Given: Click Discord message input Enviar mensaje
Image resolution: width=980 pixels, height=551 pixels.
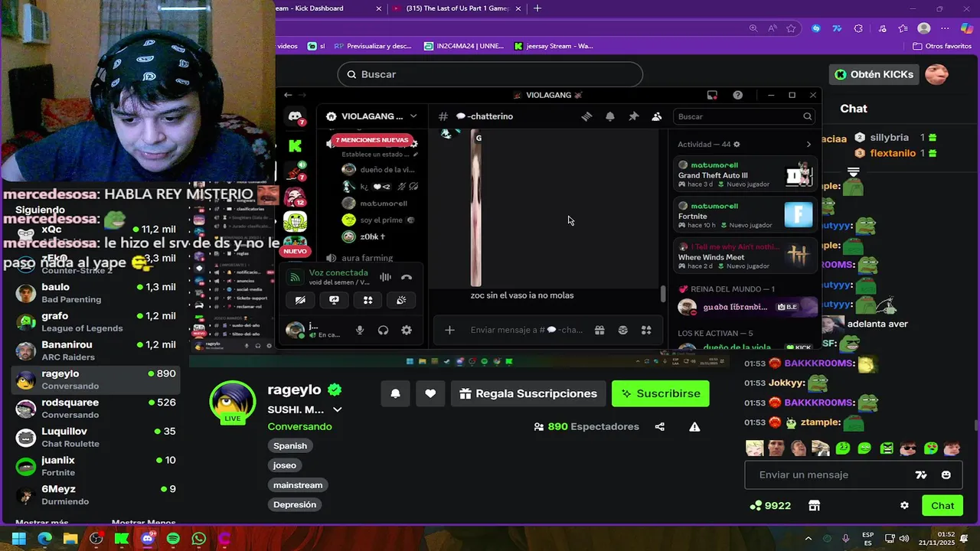Looking at the screenshot, I should (x=526, y=330).
